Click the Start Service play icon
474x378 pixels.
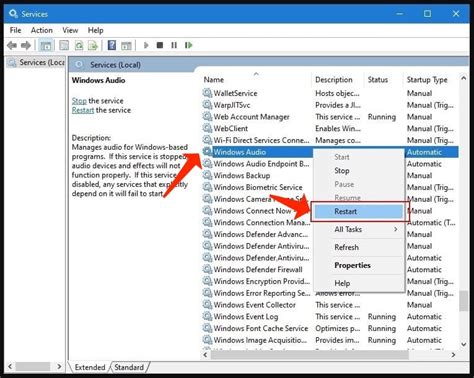coord(146,45)
